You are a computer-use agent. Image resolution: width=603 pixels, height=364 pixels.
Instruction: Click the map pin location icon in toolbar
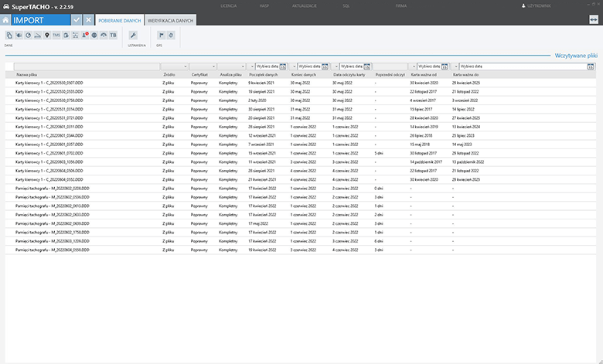pos(47,36)
